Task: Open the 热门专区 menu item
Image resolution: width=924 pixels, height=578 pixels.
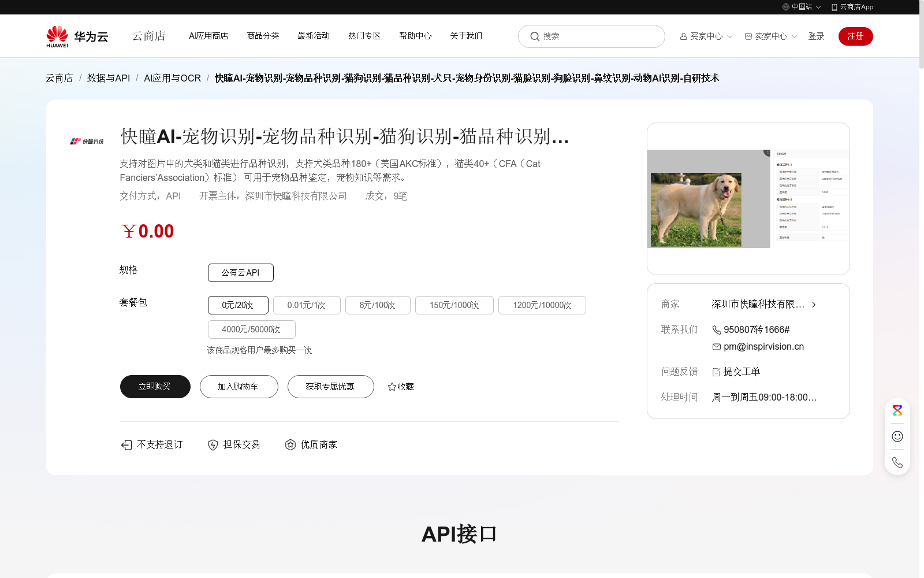Action: click(x=364, y=36)
